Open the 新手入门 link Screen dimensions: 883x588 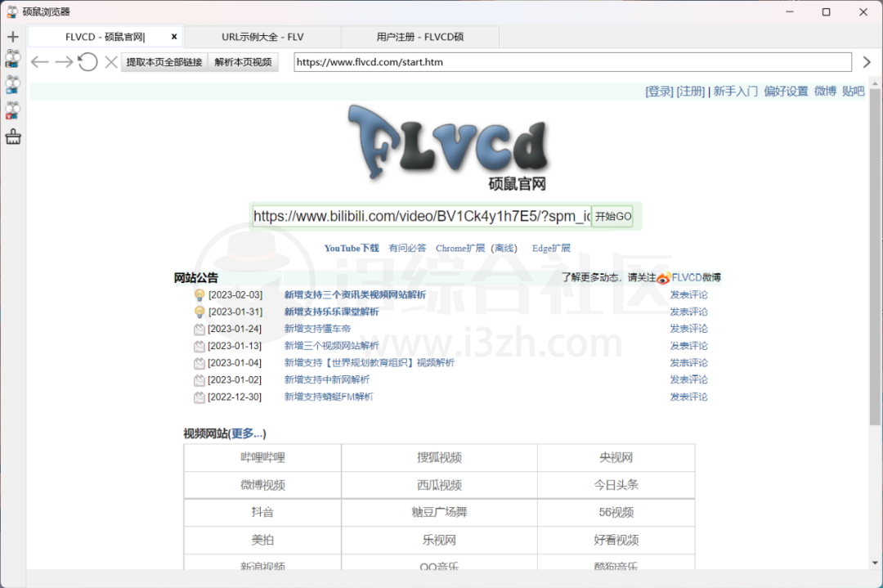tap(736, 92)
